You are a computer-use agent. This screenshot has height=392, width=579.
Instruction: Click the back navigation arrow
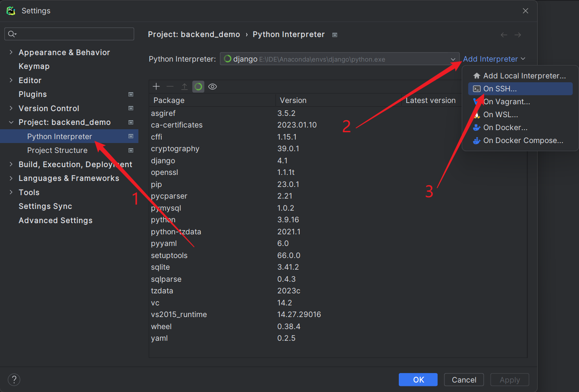click(x=504, y=35)
